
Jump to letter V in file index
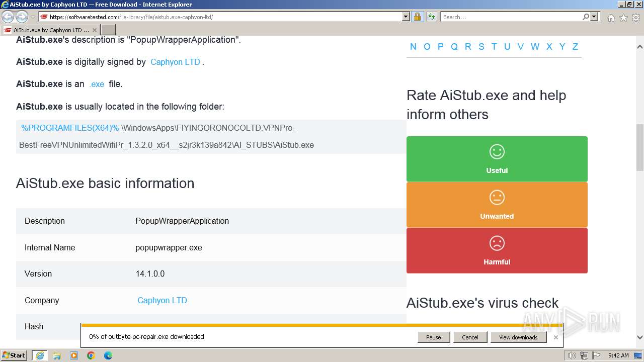tap(521, 47)
